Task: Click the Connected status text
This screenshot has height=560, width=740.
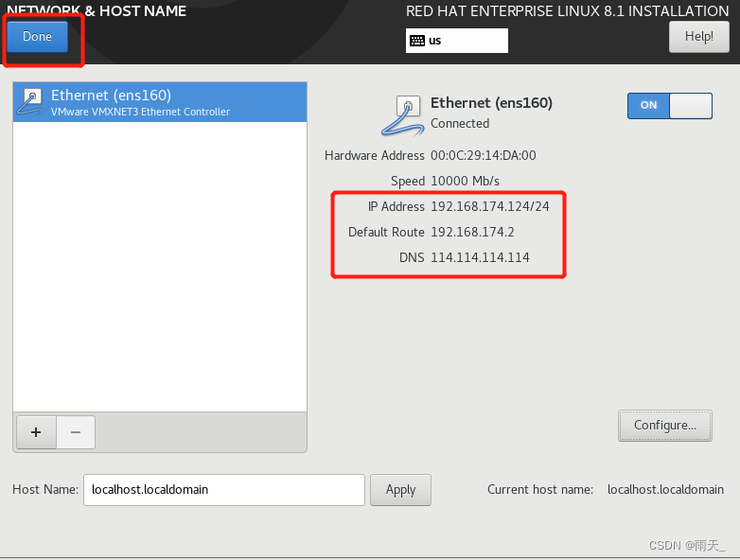Action: 460,124
